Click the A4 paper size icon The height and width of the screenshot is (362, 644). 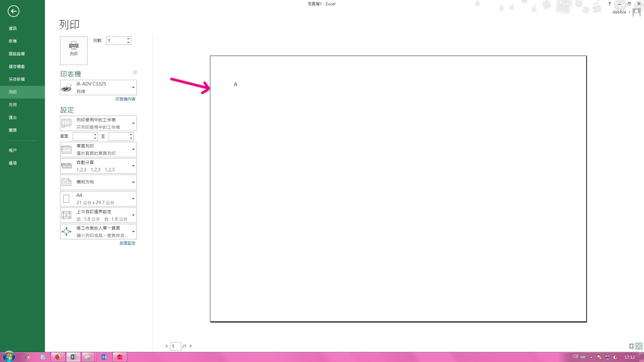pyautogui.click(x=66, y=198)
